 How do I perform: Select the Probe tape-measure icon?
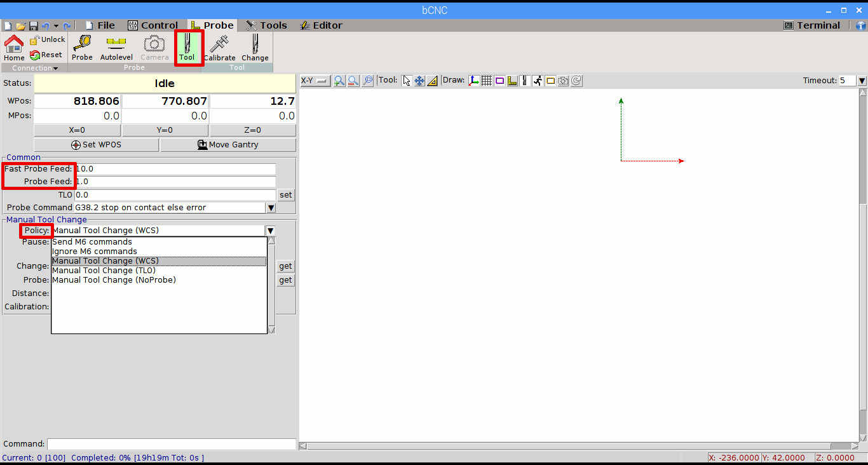pyautogui.click(x=82, y=48)
